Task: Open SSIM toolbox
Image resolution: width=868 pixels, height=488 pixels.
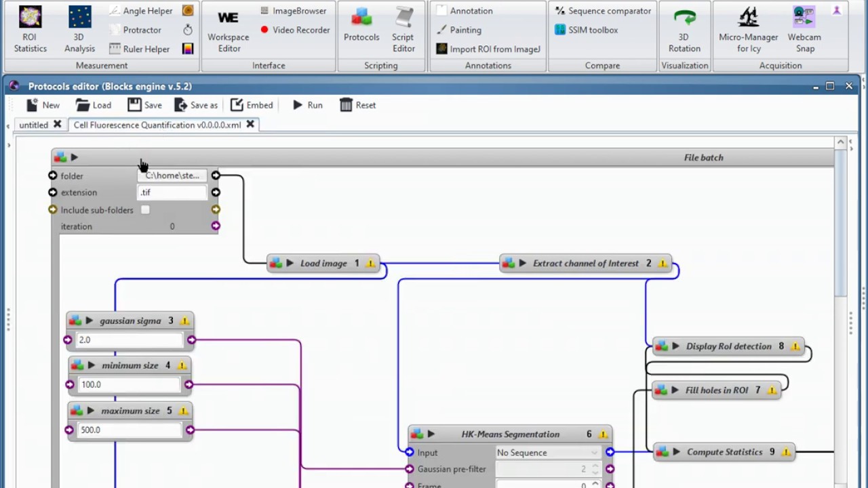Action: [x=586, y=30]
